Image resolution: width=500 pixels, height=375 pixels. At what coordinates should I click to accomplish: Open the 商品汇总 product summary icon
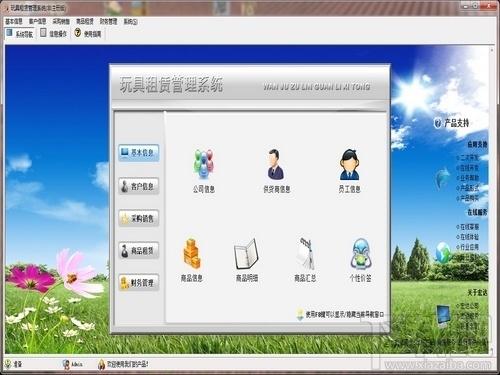tap(305, 253)
